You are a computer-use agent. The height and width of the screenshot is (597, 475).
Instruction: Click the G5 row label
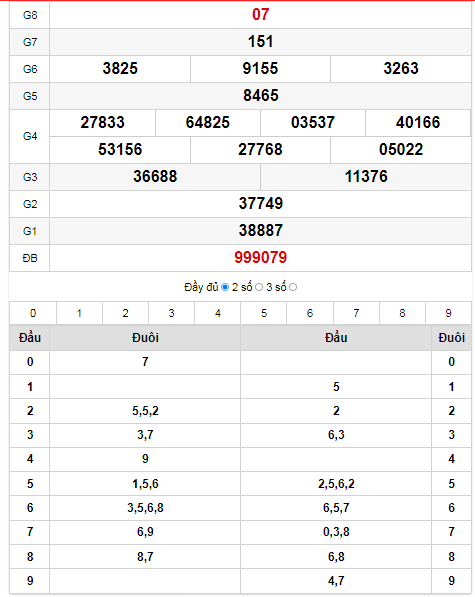(30, 96)
